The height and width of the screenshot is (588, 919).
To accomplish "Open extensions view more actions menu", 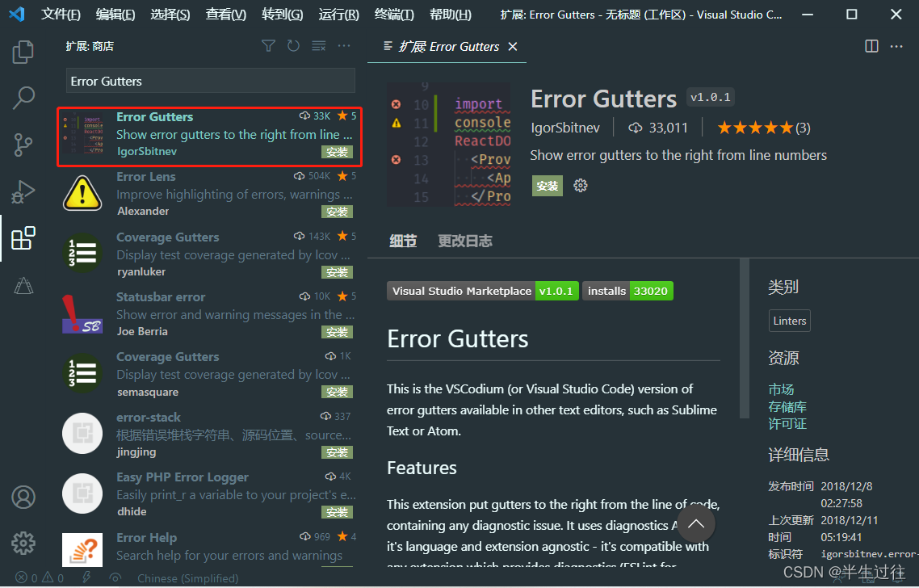I will click(344, 46).
